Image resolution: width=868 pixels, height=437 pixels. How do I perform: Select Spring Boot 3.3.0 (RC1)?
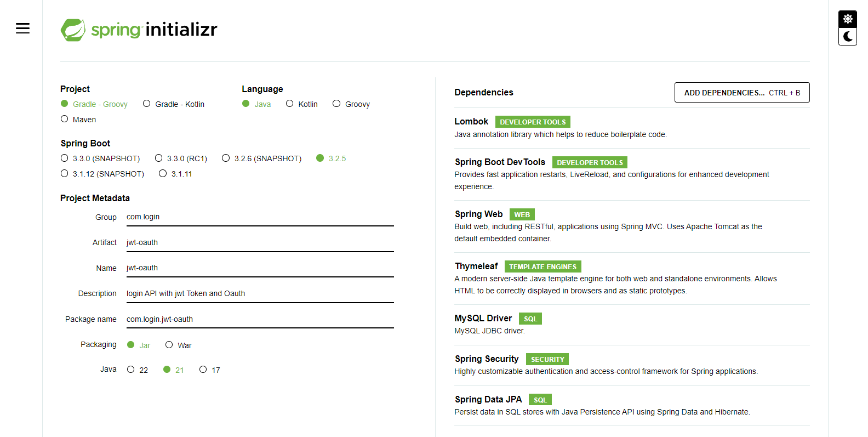point(181,158)
